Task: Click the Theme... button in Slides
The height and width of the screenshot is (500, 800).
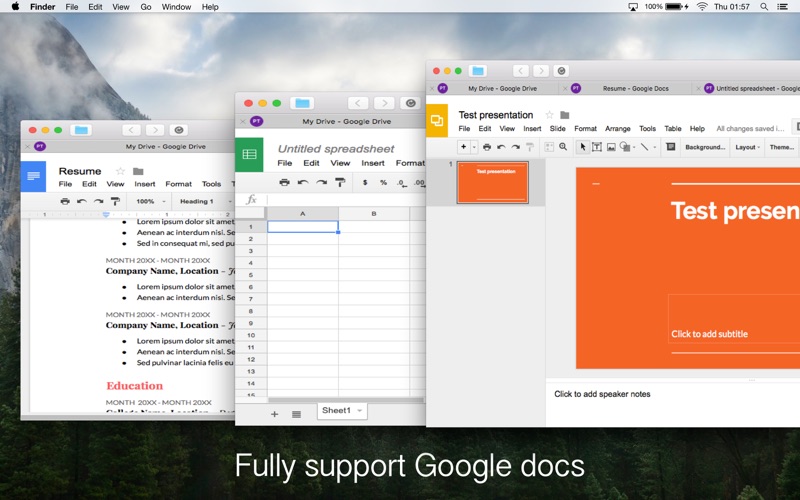Action: 781,147
